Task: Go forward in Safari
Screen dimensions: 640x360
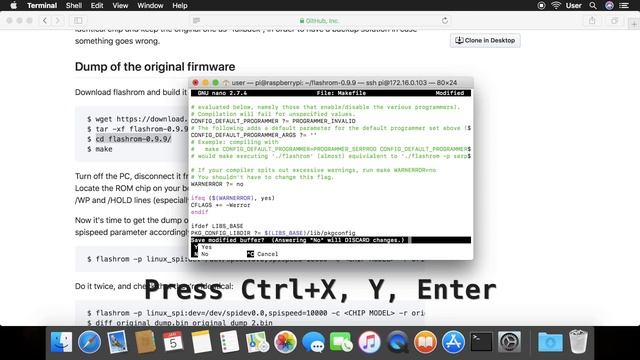Action: tap(58, 20)
